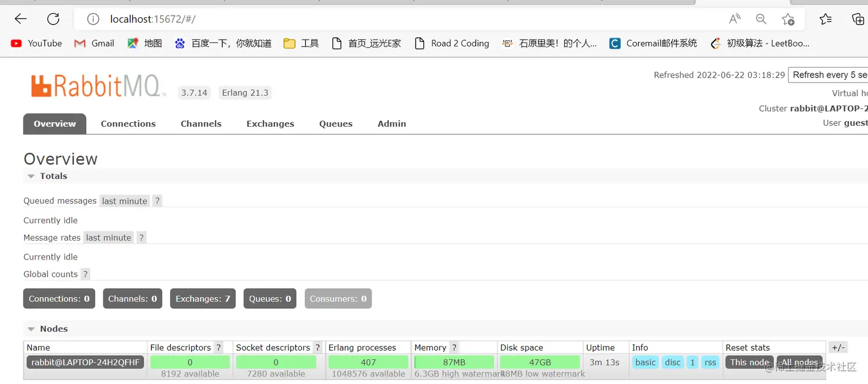Open help for Message rates

(141, 238)
